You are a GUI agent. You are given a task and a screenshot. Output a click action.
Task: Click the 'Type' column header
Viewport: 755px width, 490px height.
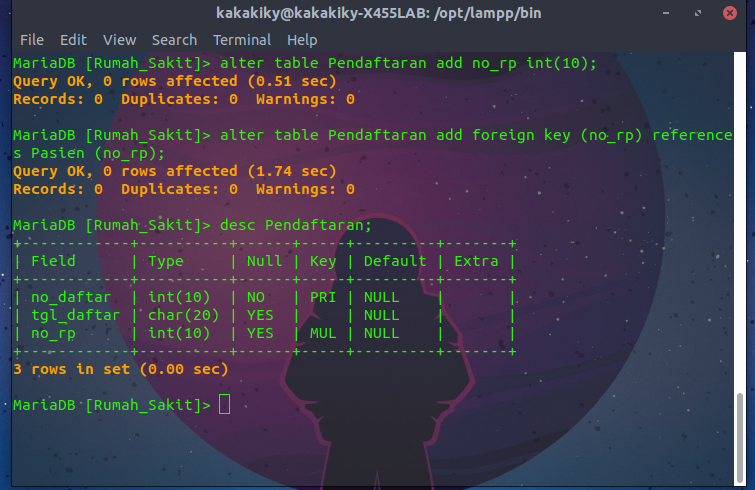point(166,261)
